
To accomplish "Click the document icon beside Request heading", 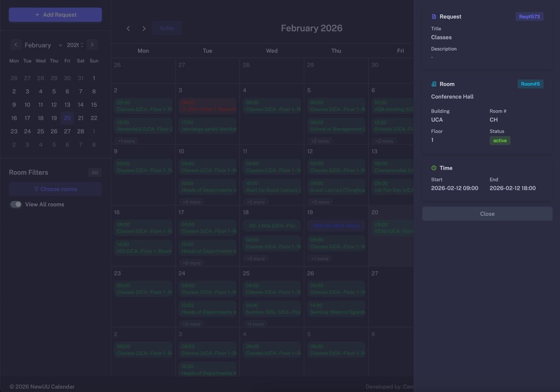I will point(434,17).
